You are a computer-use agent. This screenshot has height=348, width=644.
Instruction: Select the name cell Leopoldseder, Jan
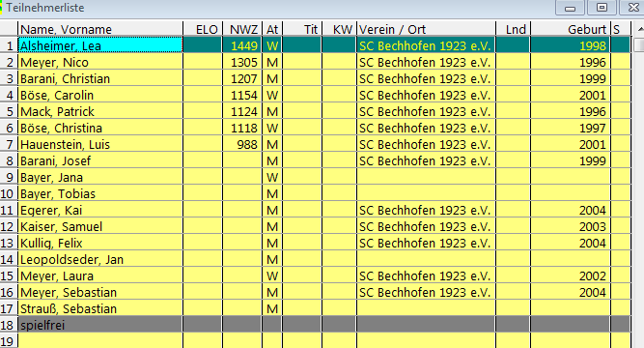pos(100,259)
